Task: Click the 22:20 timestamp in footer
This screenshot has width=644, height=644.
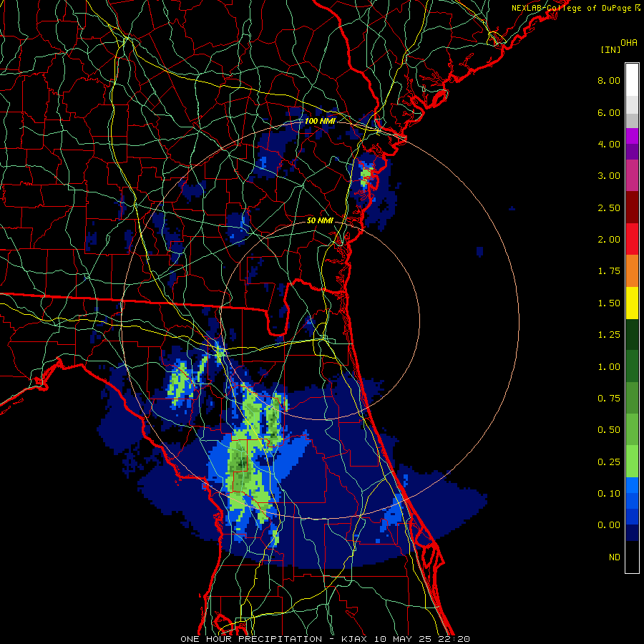Action: (456, 639)
